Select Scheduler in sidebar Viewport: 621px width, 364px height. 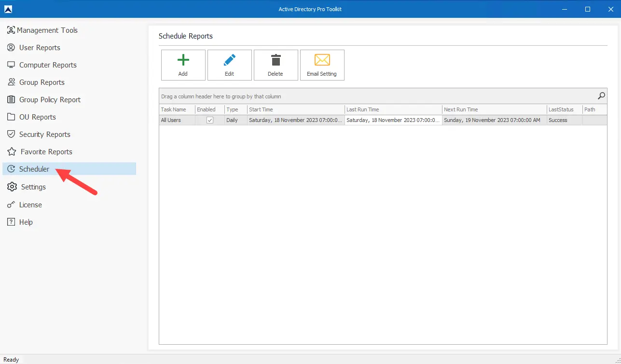[x=69, y=169]
